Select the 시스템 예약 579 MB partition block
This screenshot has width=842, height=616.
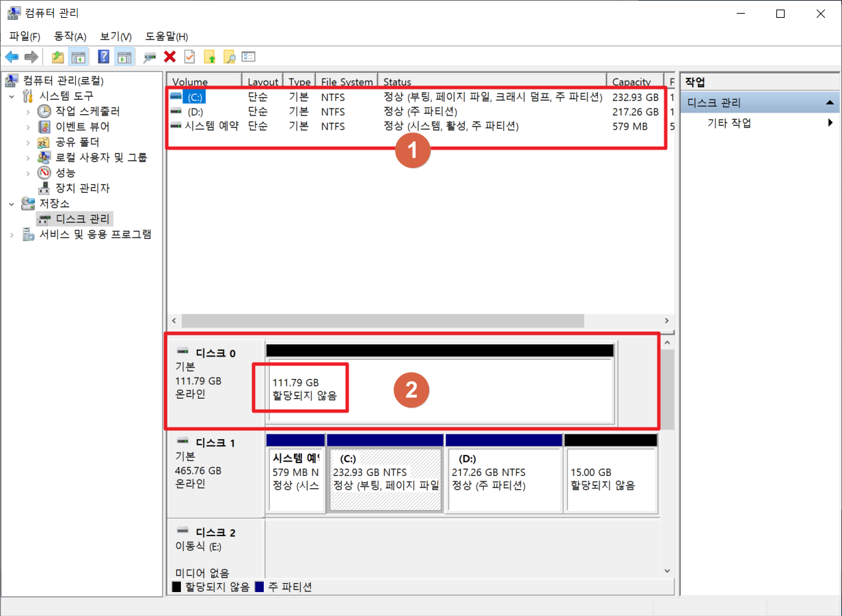tap(295, 473)
